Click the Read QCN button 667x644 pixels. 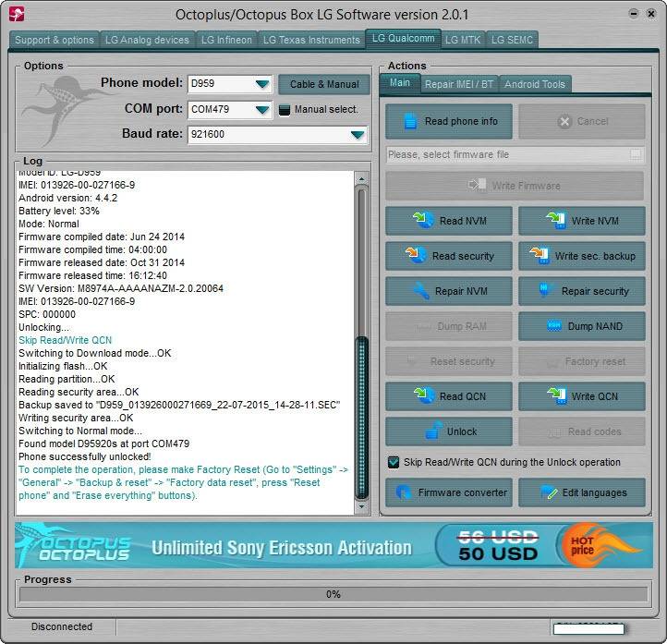coord(449,396)
